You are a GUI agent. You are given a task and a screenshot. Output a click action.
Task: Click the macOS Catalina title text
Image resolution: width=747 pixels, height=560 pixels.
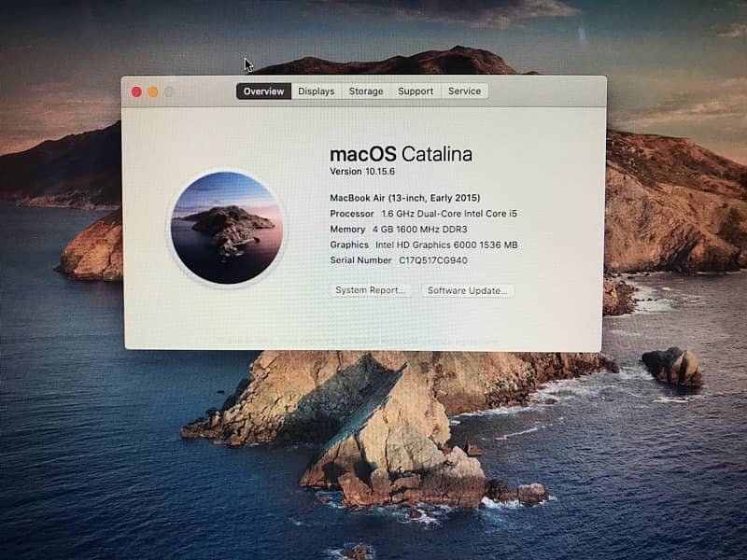(x=401, y=154)
